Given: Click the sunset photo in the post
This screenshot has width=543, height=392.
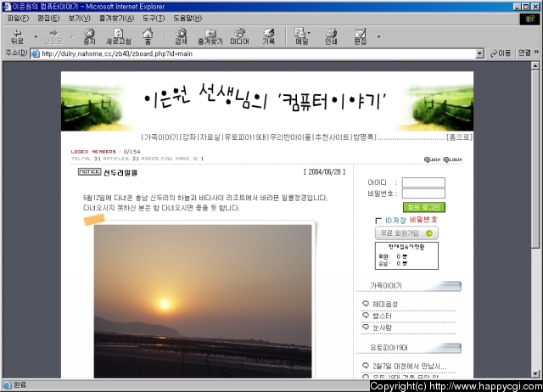Looking at the screenshot, I should [203, 301].
